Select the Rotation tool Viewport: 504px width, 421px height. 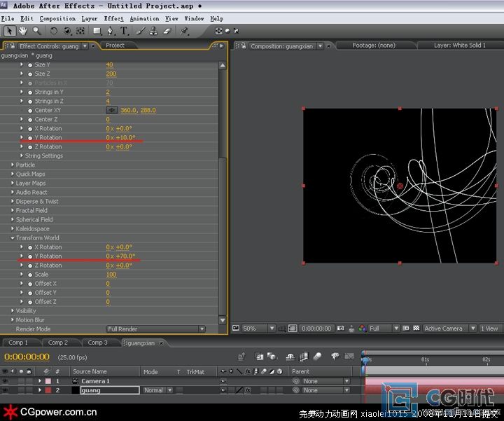coord(54,31)
